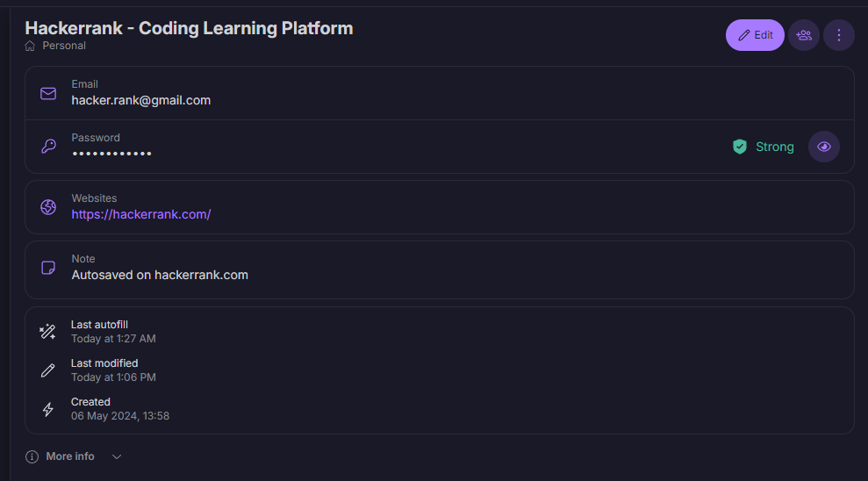Click the Edit button
This screenshot has height=481, width=868.
tap(755, 35)
